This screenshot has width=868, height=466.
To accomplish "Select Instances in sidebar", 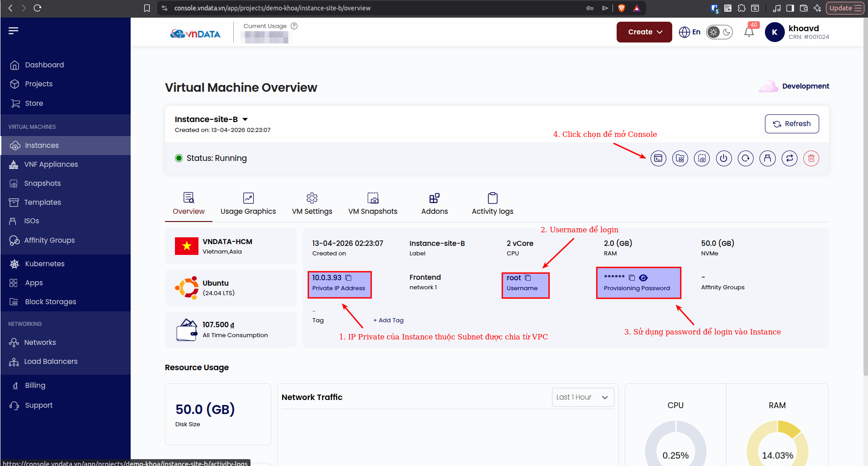I will pyautogui.click(x=66, y=146).
